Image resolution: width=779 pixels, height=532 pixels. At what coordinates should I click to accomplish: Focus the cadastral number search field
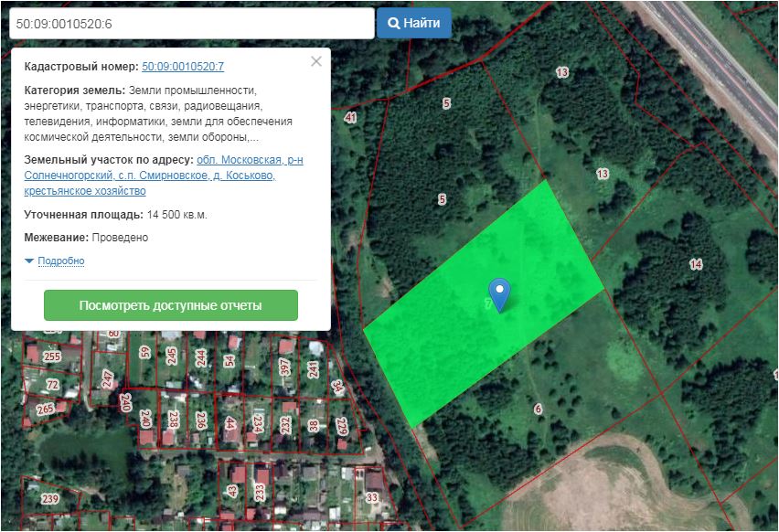coord(191,23)
